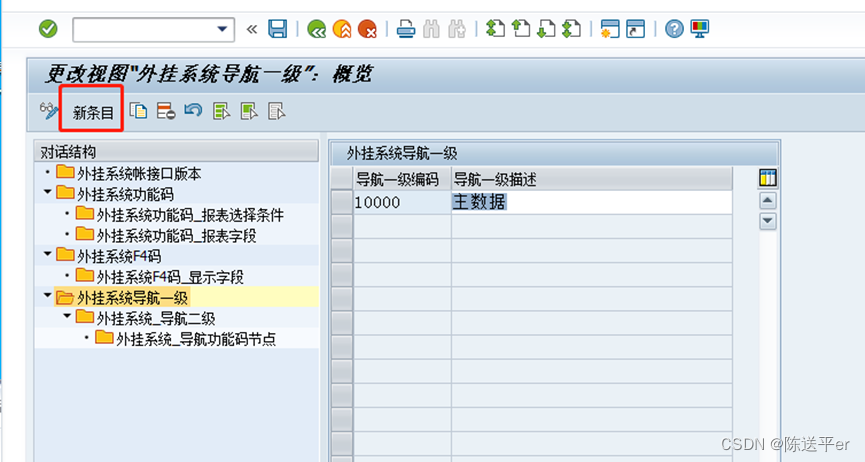This screenshot has width=865, height=462.
Task: Click the 新条目 button
Action: click(93, 113)
